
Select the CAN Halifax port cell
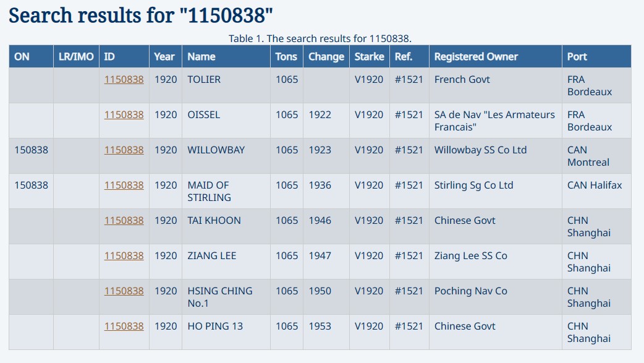coord(596,191)
